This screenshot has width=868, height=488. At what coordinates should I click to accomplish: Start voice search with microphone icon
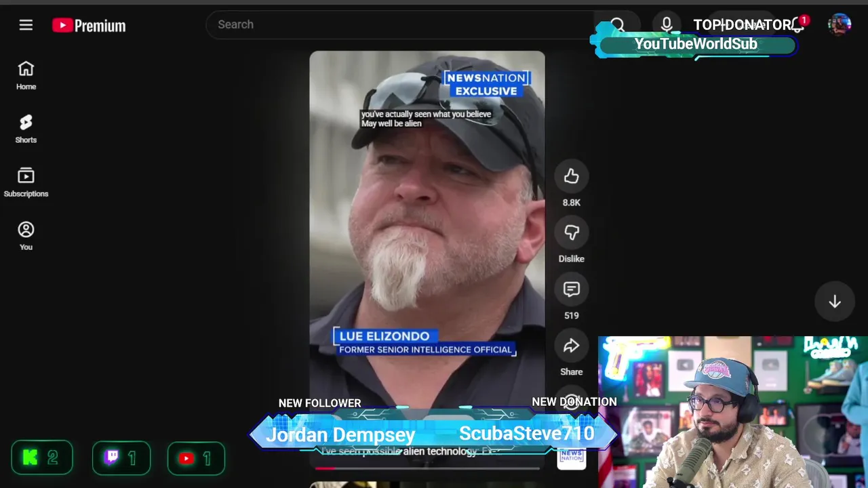tap(667, 25)
